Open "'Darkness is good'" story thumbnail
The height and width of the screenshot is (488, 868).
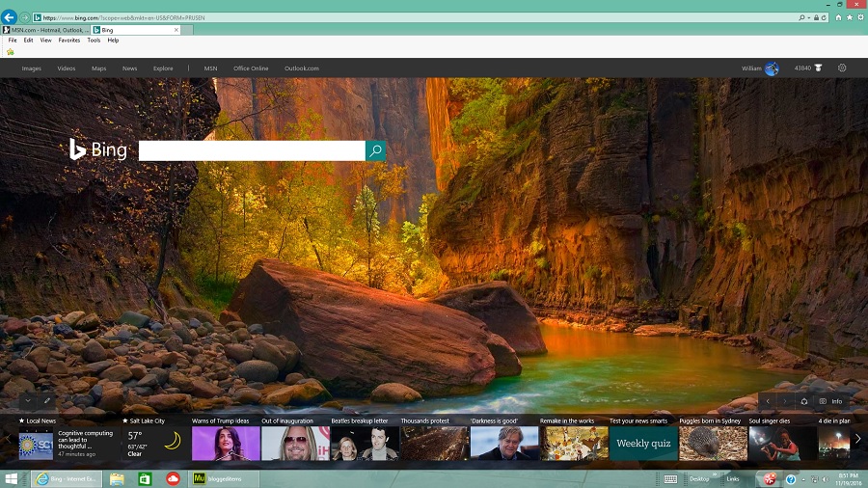(x=504, y=444)
